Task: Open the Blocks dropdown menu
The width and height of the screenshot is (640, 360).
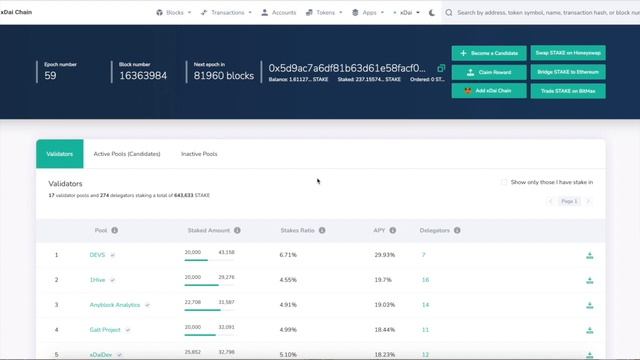Action: 173,13
